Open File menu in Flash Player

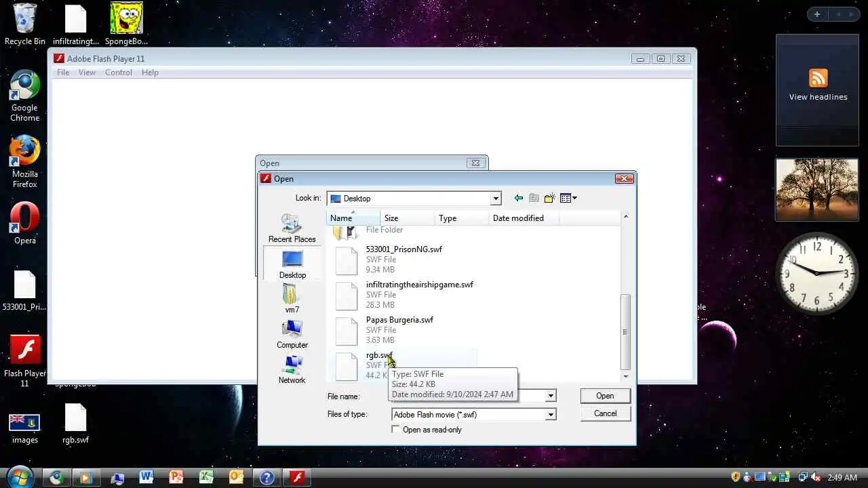point(63,73)
